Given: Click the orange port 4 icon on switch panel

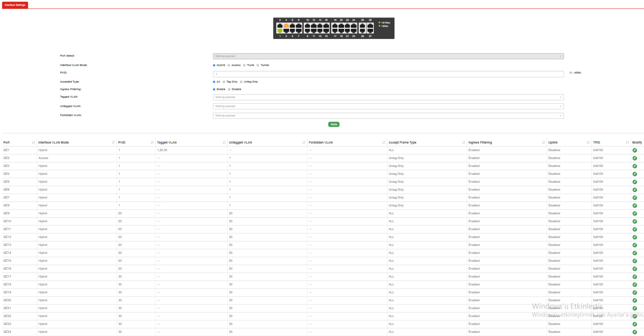Looking at the screenshot, I should pos(286,26).
